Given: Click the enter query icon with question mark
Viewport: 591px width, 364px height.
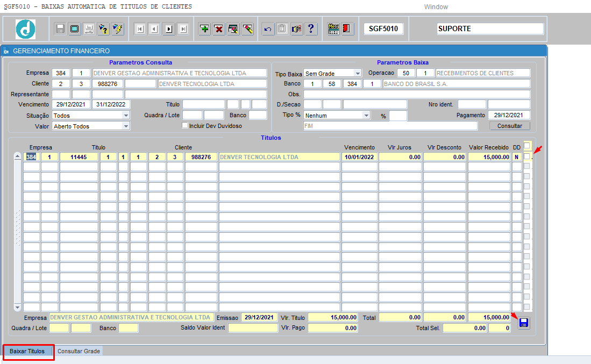Looking at the screenshot, I should pos(103,28).
